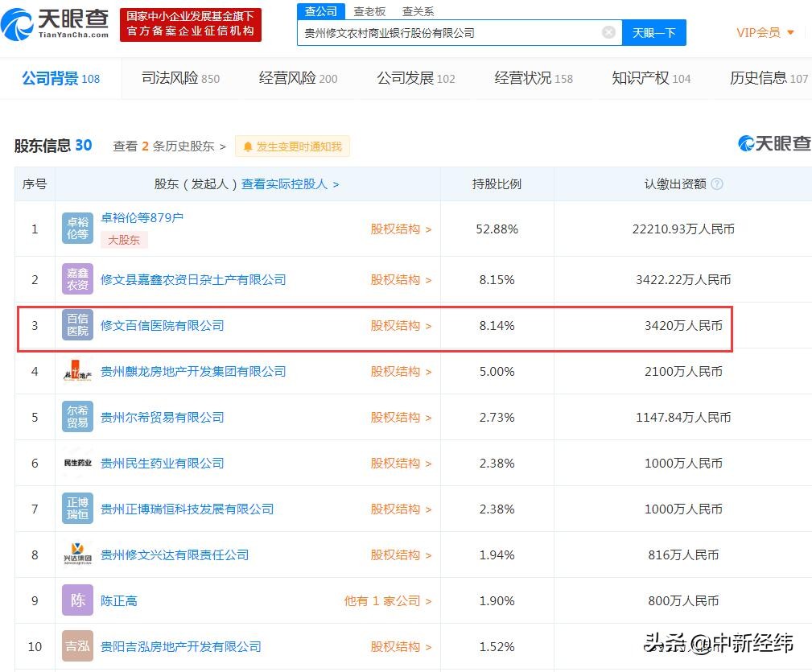Open 兴达集团 company logo
Viewport: 812px width, 672px height.
click(x=78, y=555)
